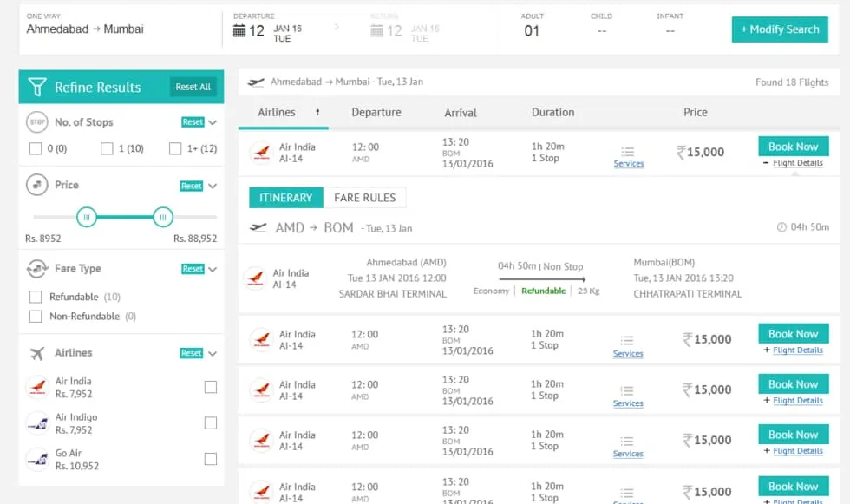Collapse the Fare Type filter section
850x504 pixels.
(212, 269)
